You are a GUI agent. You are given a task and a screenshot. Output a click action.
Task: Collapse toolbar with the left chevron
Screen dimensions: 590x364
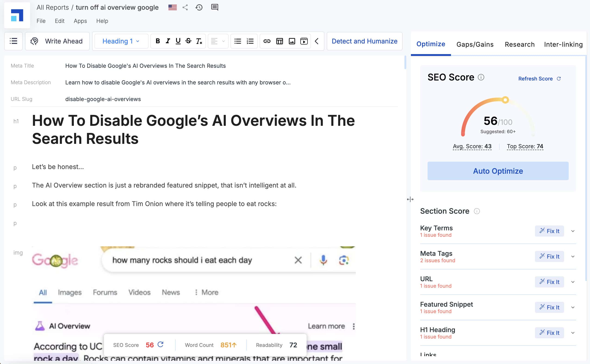(317, 41)
